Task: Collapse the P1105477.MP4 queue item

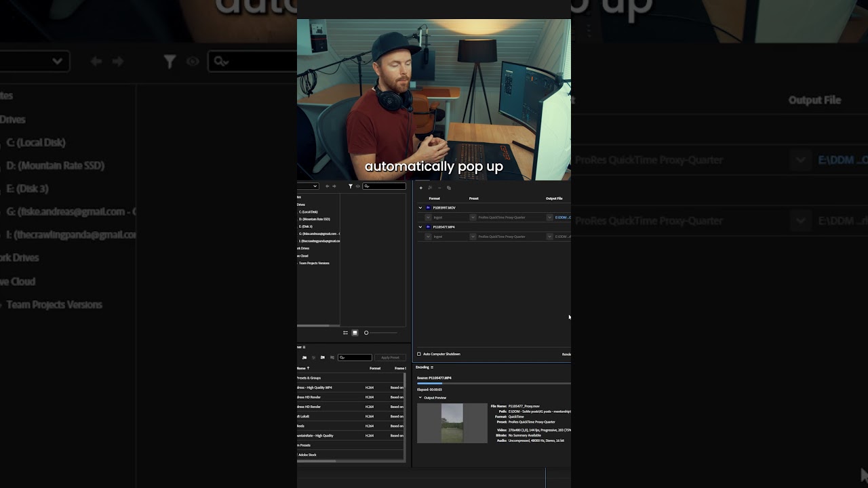Action: 420,227
